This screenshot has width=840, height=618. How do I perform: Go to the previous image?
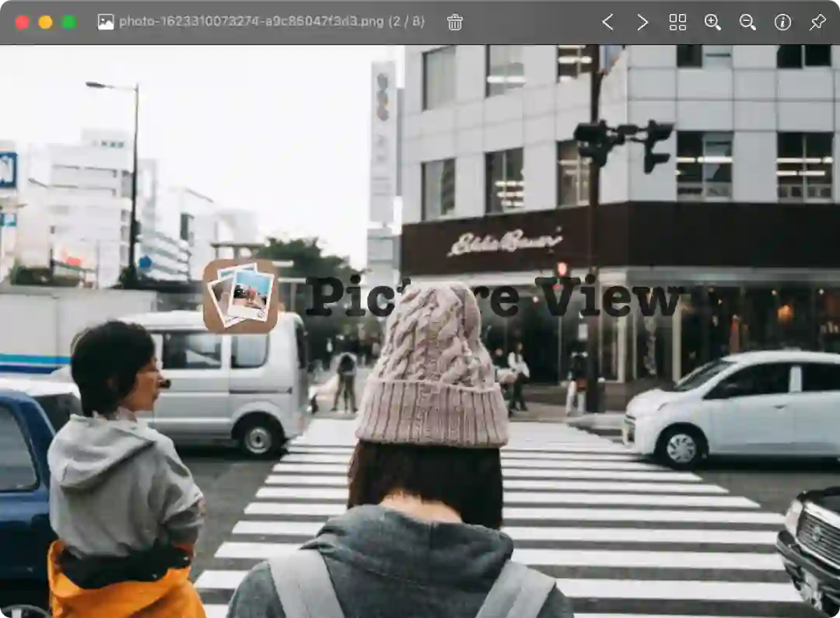[607, 22]
